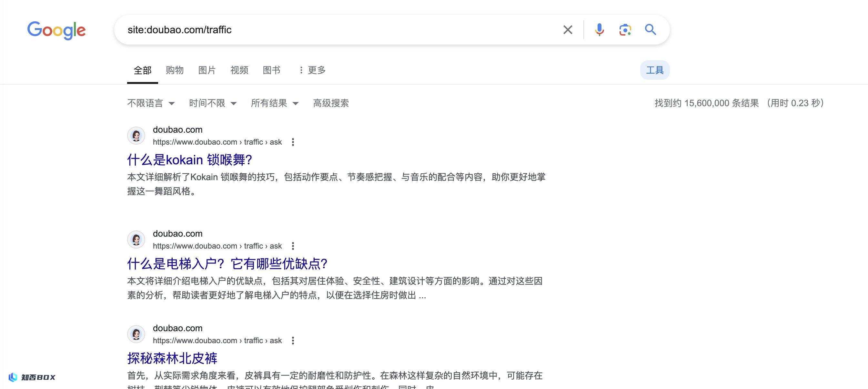868x389 pixels.
Task: Click doubao favicon of kokain 锁喉舞 result
Action: click(136, 136)
